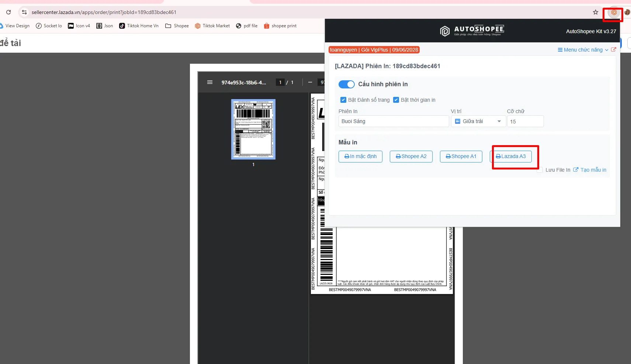
Task: Open the Shopee bookmarks folder
Action: tap(177, 26)
